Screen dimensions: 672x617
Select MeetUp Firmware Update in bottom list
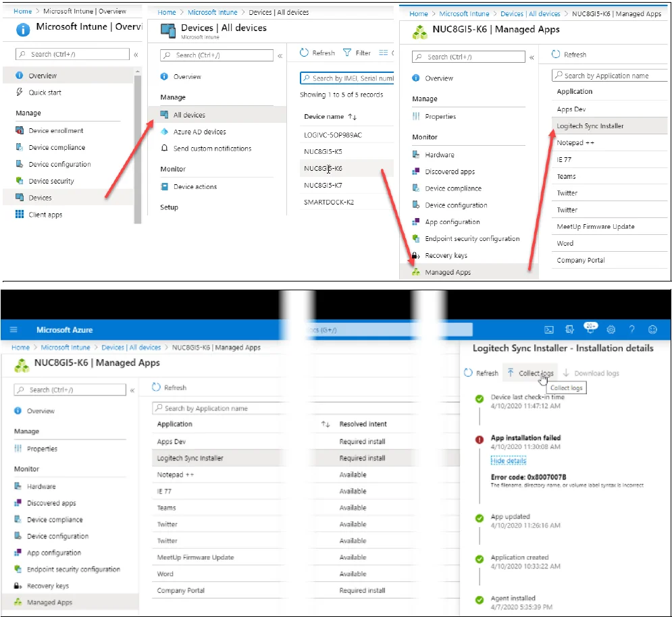305,558
